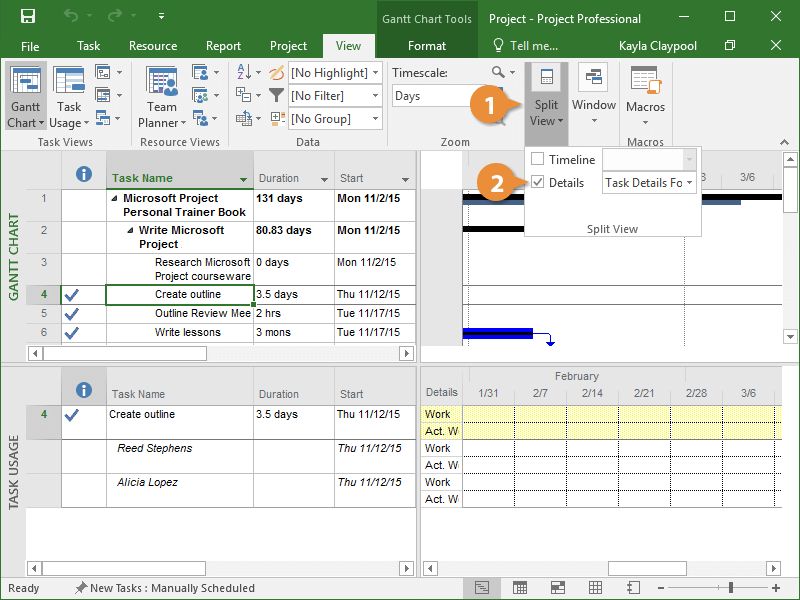The height and width of the screenshot is (600, 800).
Task: Click the Zoom magnifier icon
Action: point(498,73)
